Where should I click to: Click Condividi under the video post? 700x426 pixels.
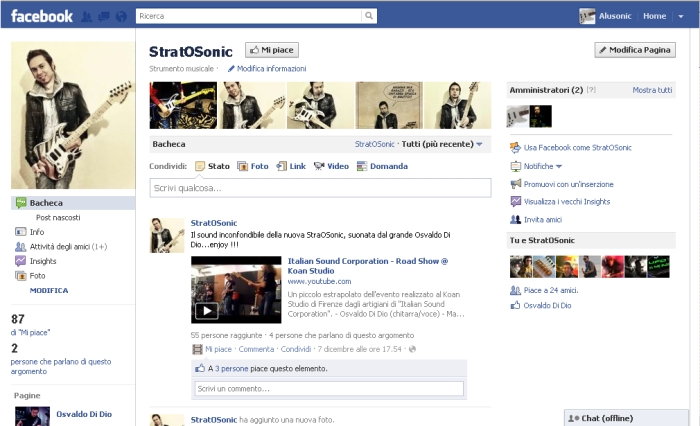296,349
